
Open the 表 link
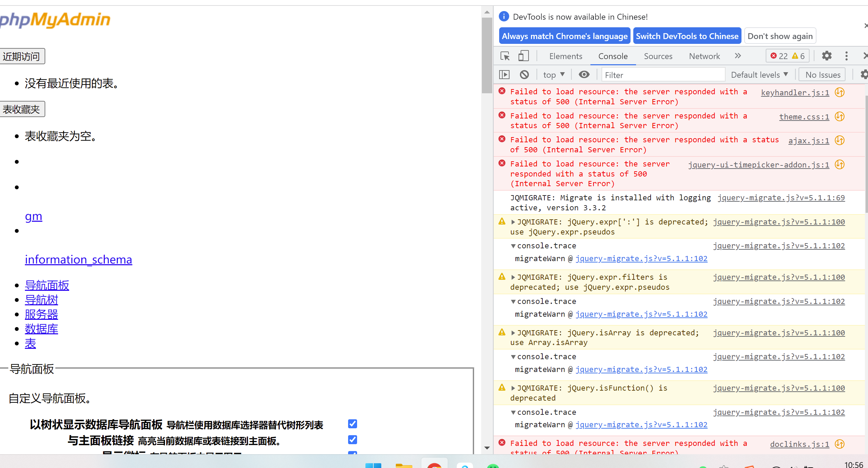point(30,343)
